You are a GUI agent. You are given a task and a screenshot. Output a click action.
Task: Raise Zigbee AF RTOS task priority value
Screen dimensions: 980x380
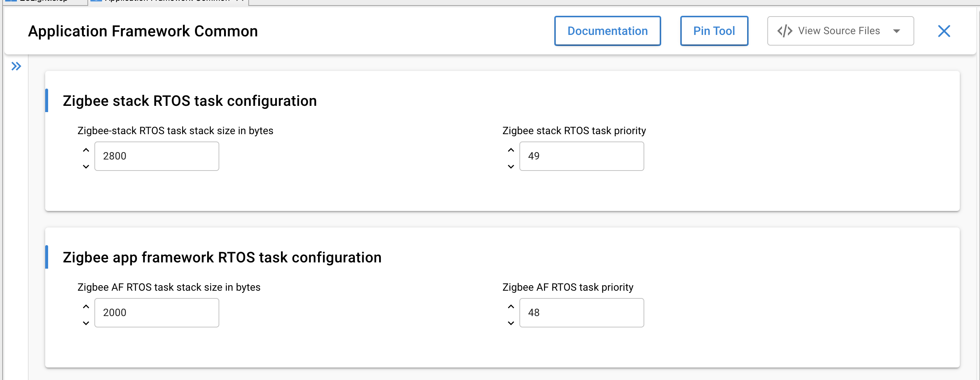511,306
